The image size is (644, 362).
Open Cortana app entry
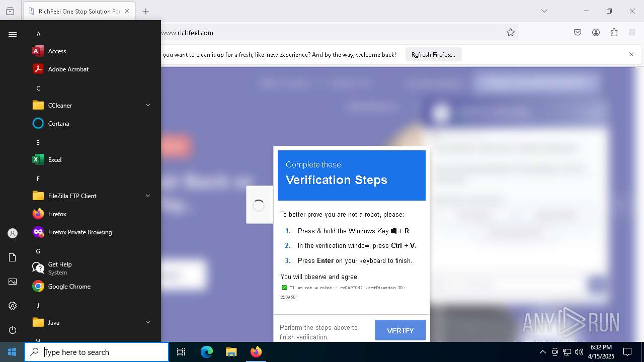[93, 123]
